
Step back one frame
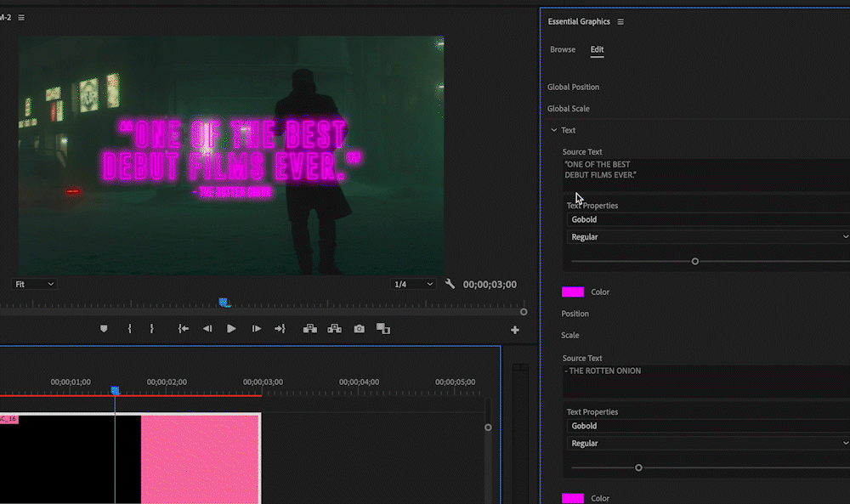click(x=207, y=329)
